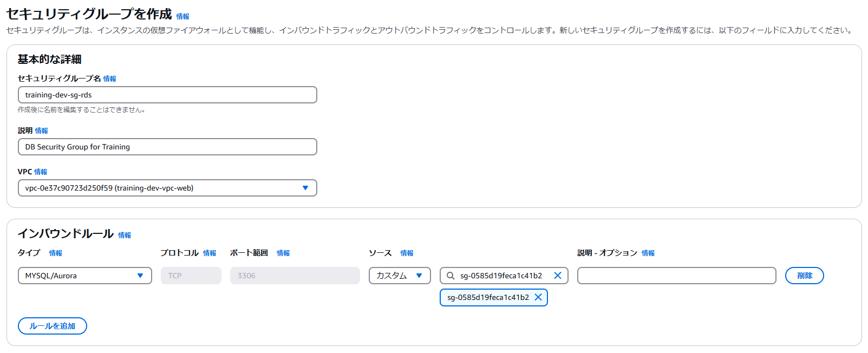This screenshot has height=353, width=868.
Task: Click the description field with DB Security Group
Action: click(167, 147)
